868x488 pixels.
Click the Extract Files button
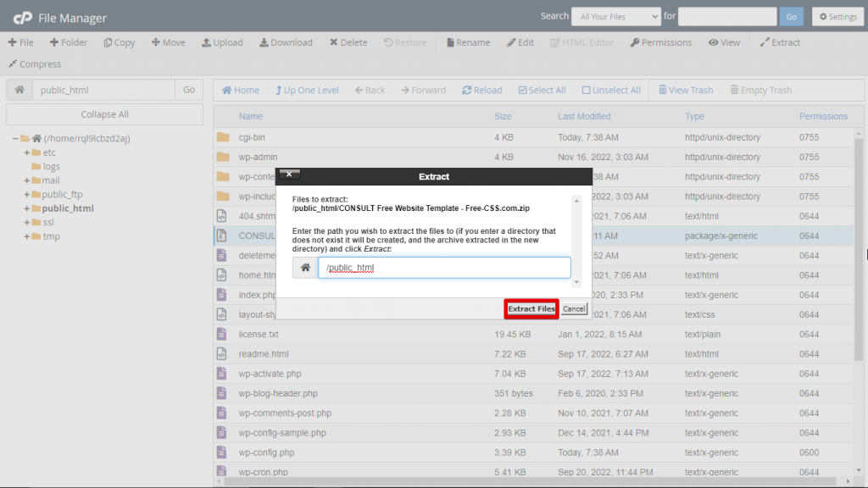pyautogui.click(x=531, y=308)
